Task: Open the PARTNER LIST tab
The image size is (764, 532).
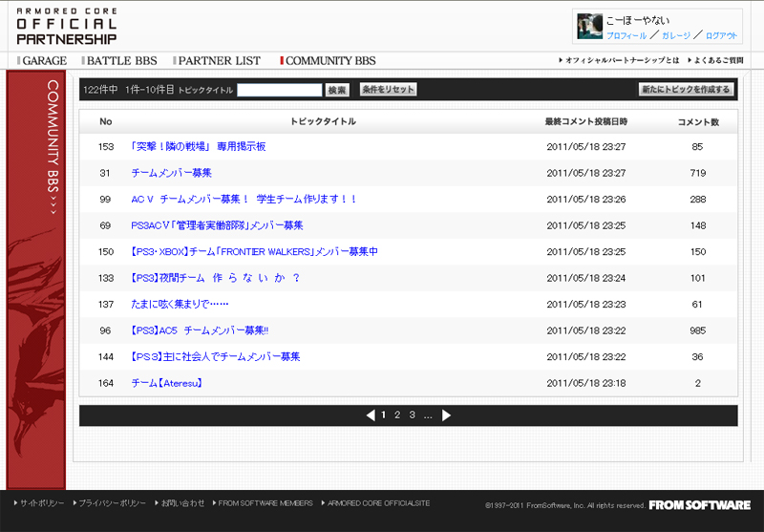Action: [219, 61]
